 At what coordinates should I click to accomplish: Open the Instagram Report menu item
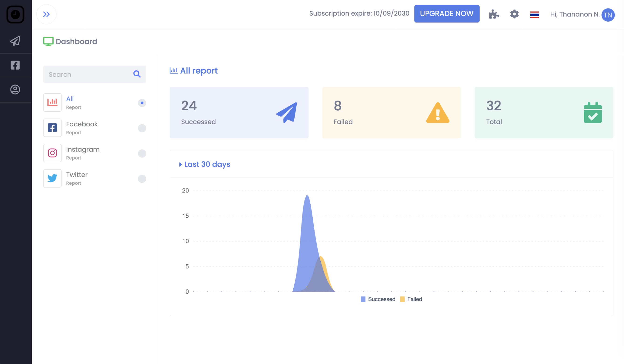[95, 153]
